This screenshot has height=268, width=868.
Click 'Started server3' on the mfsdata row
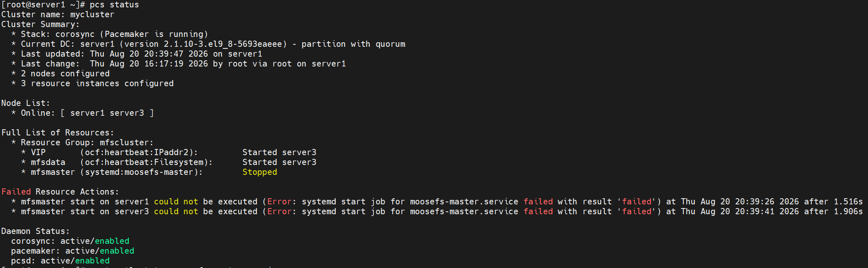pos(279,163)
